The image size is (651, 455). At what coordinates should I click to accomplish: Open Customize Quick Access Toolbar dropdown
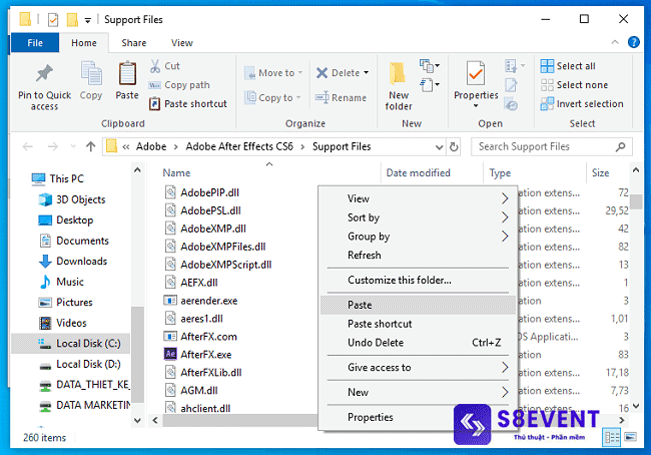point(88,20)
